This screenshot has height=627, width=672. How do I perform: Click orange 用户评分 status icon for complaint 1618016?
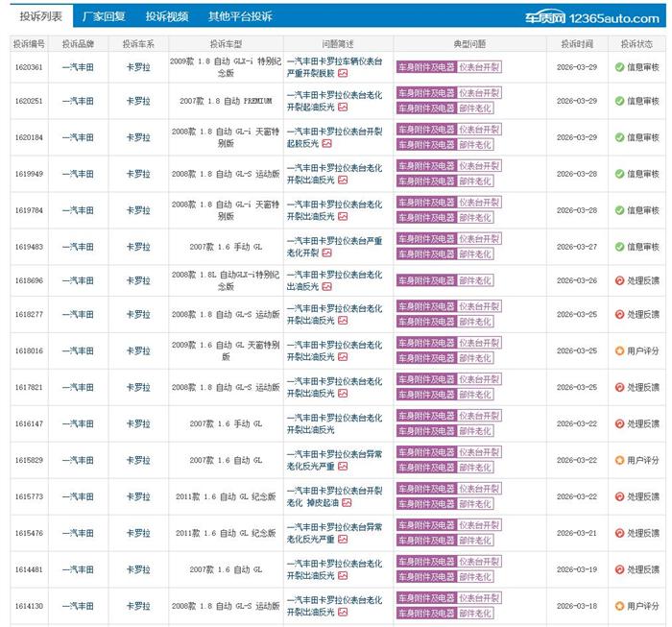click(x=619, y=351)
